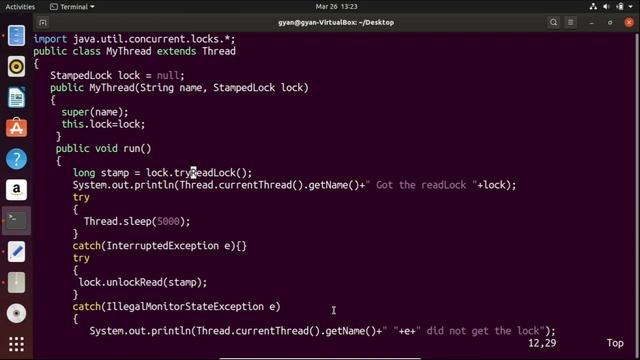Click catch(InterruptedException e){} line
Screen dimensions: 640x360
[160, 246]
